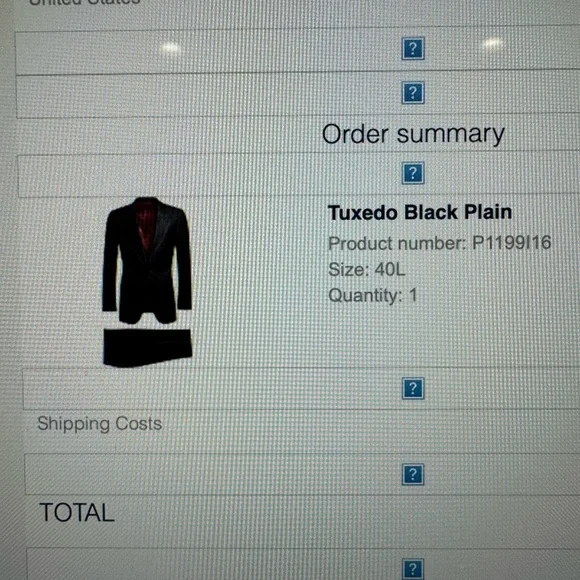Select the Product number label text

coord(397,243)
